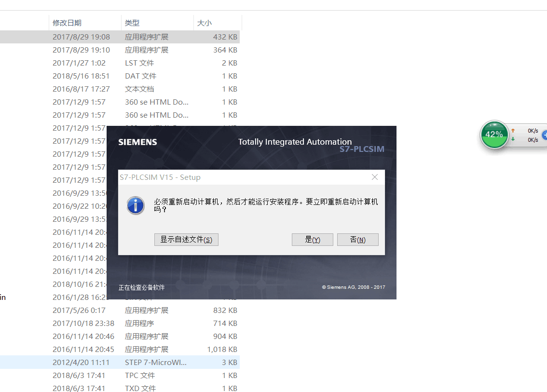The image size is (547, 392).
Task: Click the 0K/s upload speed value
Action: [x=533, y=131]
